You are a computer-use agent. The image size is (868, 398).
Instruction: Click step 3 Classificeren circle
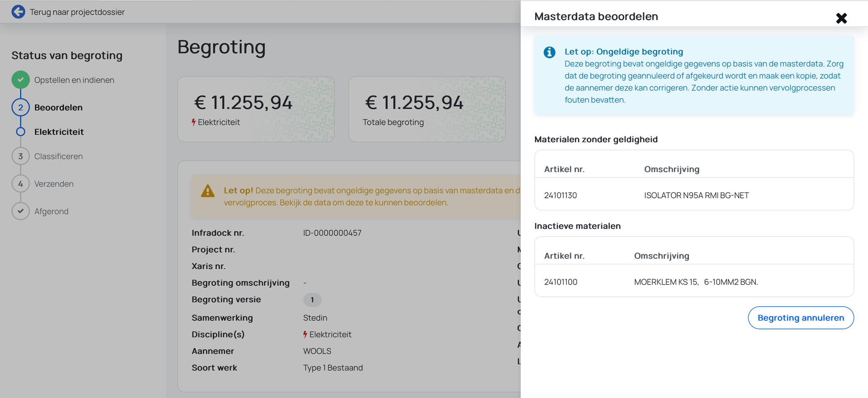pyautogui.click(x=20, y=156)
